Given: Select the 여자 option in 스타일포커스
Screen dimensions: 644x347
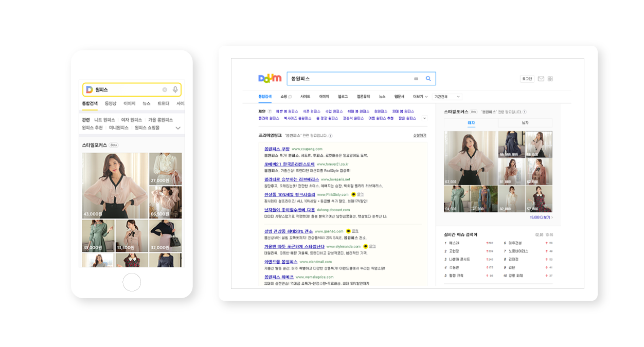Looking at the screenshot, I should tap(471, 123).
